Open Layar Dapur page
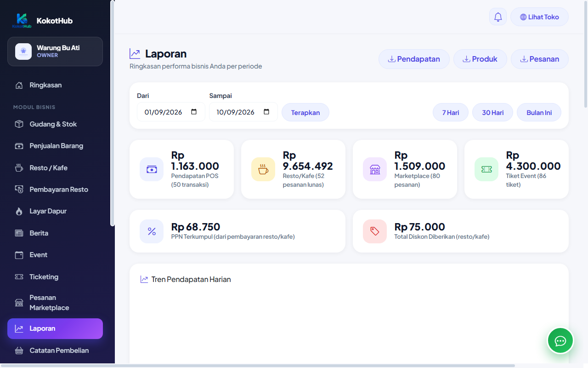 55,211
